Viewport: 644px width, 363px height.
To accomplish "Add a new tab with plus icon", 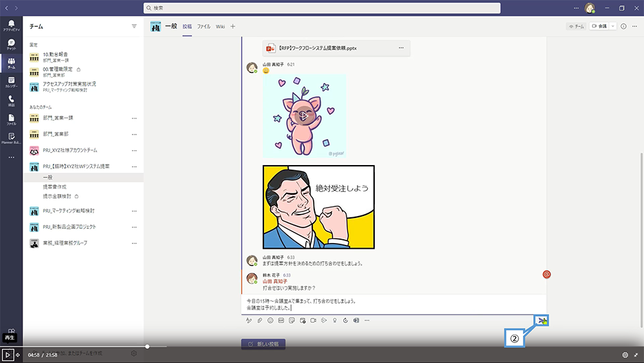I will click(233, 26).
